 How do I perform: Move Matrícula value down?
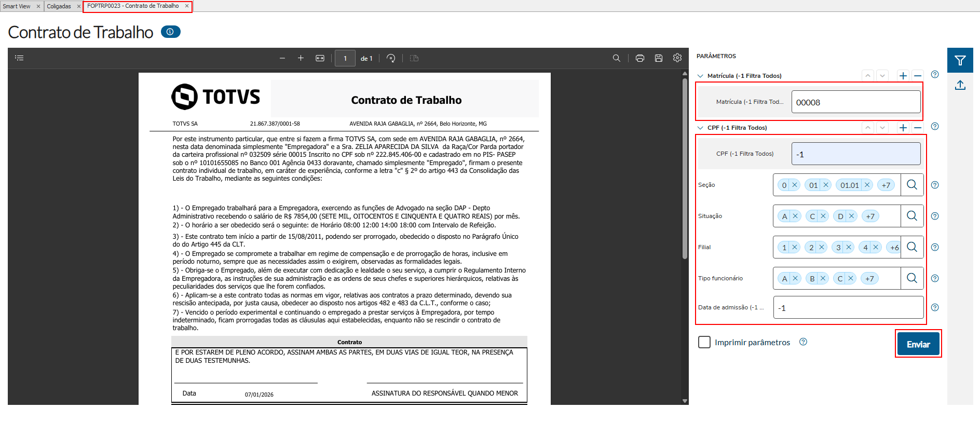(882, 76)
